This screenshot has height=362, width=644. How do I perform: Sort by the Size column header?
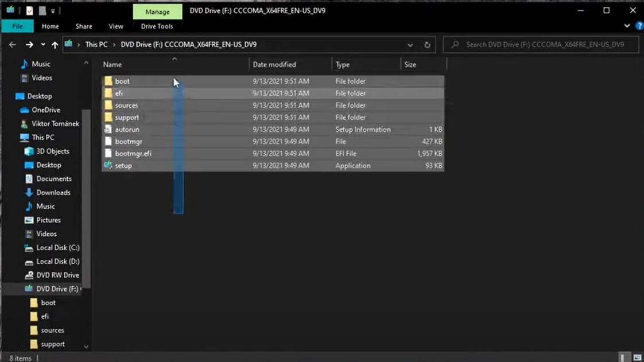pos(410,64)
